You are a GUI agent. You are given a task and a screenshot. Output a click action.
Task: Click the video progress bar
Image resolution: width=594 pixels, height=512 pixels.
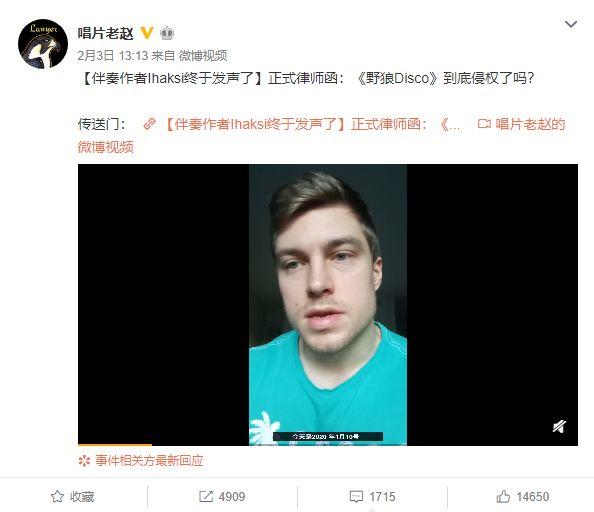tap(328, 445)
